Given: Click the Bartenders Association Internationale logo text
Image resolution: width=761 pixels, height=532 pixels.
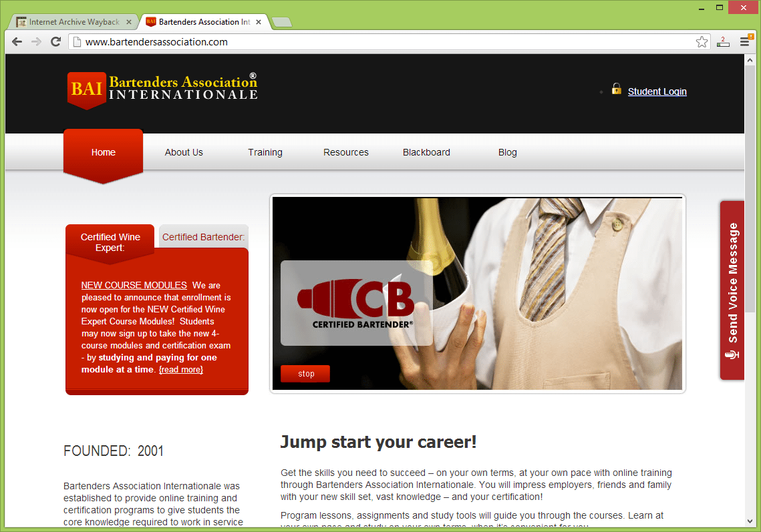Looking at the screenshot, I should (x=183, y=87).
